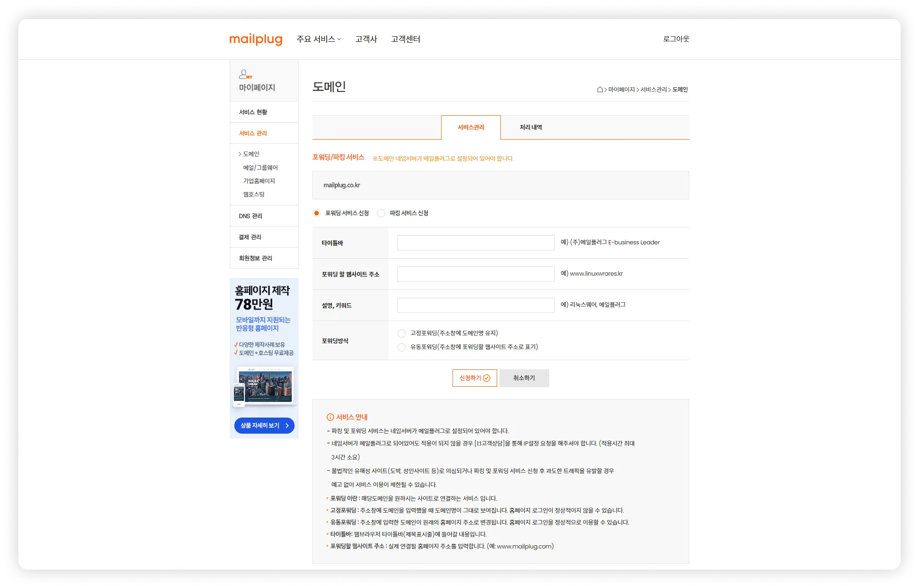The height and width of the screenshot is (588, 919).
Task: Focus the 타이틀바 input field
Action: click(x=476, y=243)
